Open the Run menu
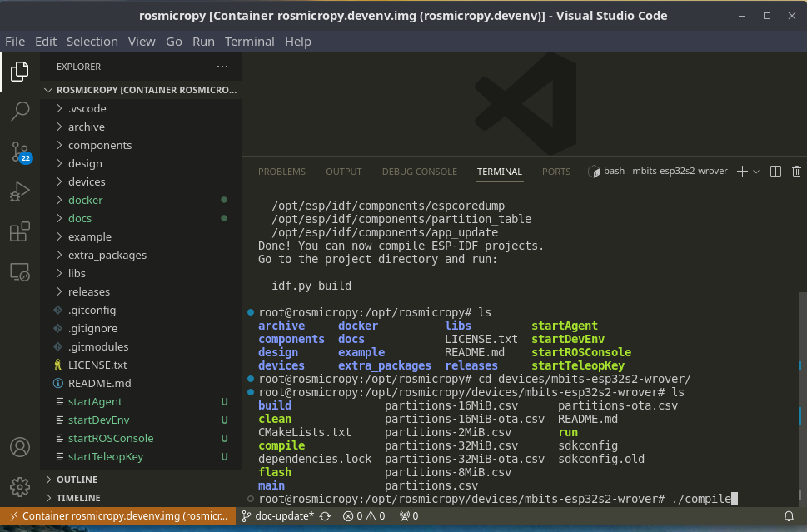Viewport: 807px width, 532px height. pyautogui.click(x=203, y=41)
